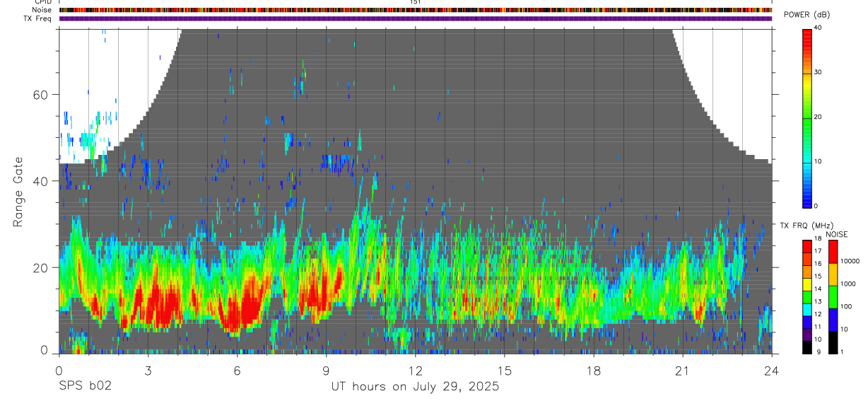
Task: Click the 21 UT hour tick label
Action: tap(683, 371)
